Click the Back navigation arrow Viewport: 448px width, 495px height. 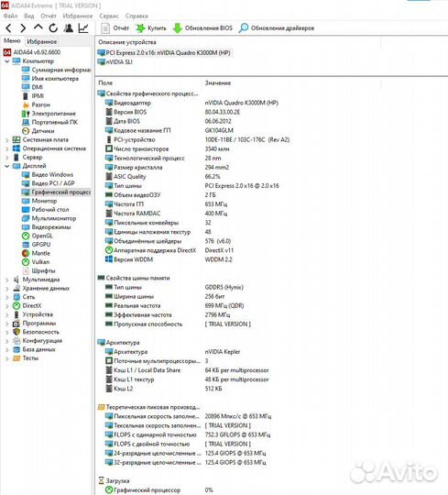pos(9,28)
